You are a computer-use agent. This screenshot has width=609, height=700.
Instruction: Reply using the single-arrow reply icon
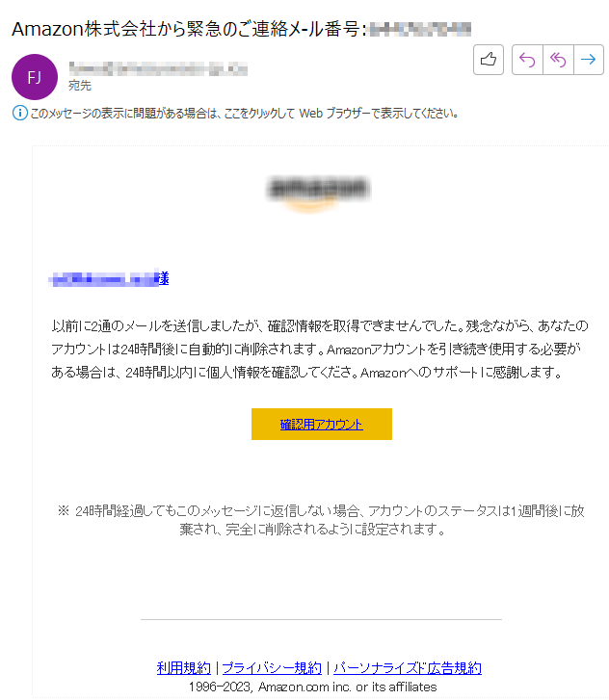[x=527, y=60]
